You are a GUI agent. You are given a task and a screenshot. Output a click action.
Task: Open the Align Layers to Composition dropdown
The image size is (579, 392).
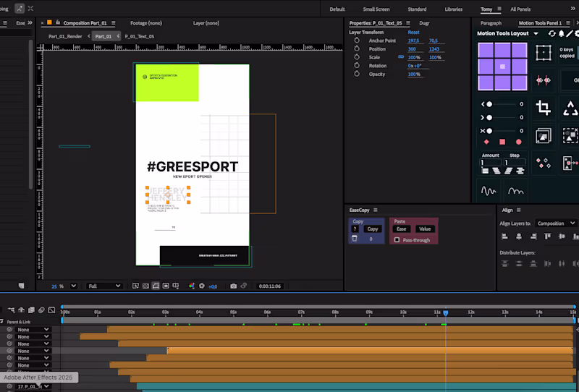[556, 223]
